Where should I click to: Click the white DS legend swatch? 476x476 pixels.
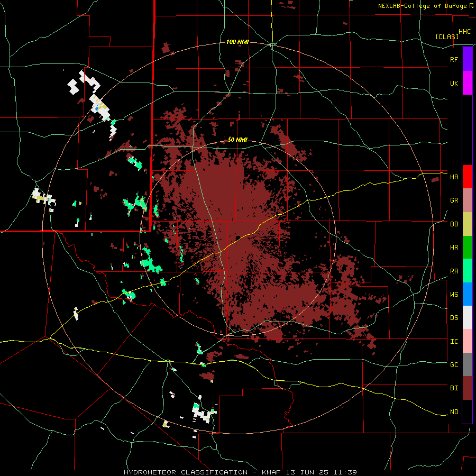[467, 317]
